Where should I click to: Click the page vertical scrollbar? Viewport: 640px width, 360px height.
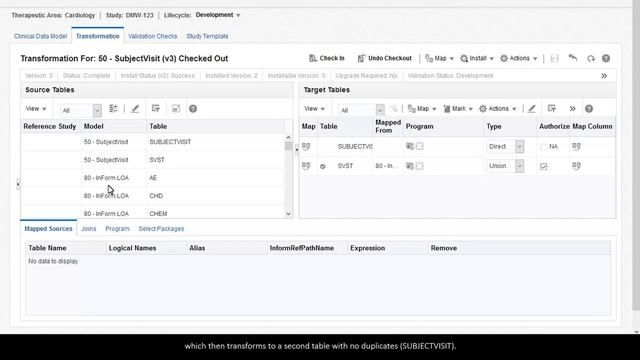pyautogui.click(x=636, y=155)
